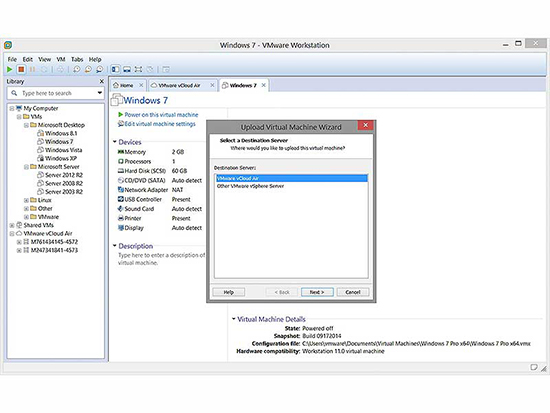Expand the Other folder
The image size is (550, 413).
[26, 209]
